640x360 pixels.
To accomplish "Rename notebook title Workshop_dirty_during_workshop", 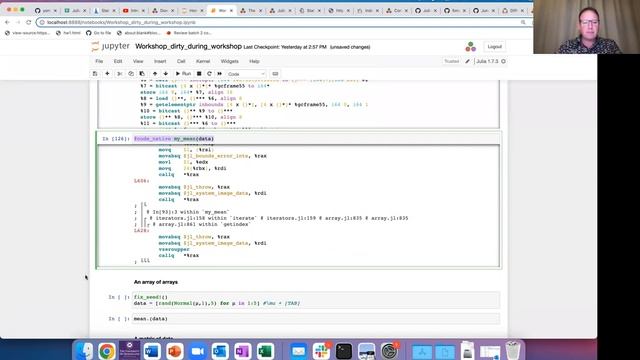I will [188, 47].
